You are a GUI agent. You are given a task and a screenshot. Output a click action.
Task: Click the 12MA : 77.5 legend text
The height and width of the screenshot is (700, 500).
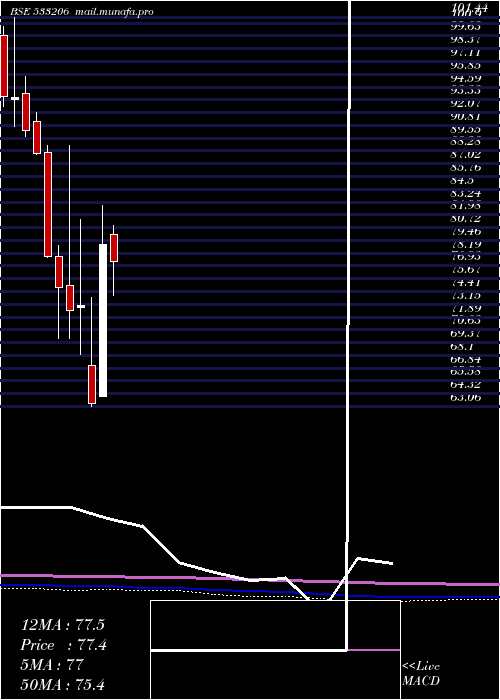pyautogui.click(x=62, y=625)
